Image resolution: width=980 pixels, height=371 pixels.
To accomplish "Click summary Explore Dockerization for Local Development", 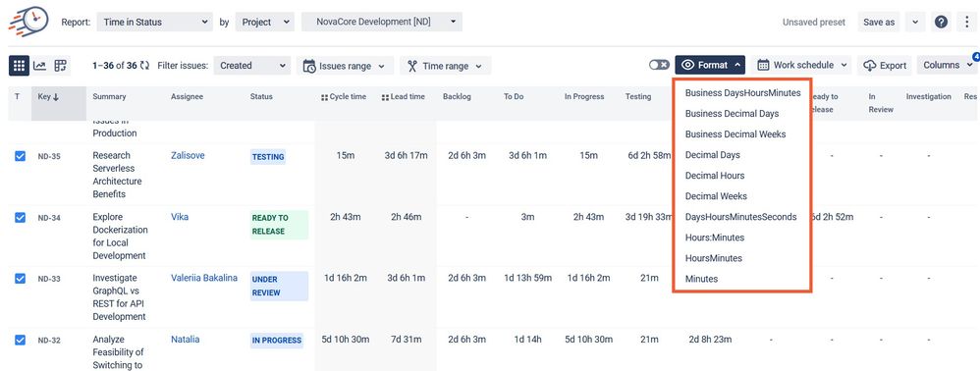I will click(121, 237).
